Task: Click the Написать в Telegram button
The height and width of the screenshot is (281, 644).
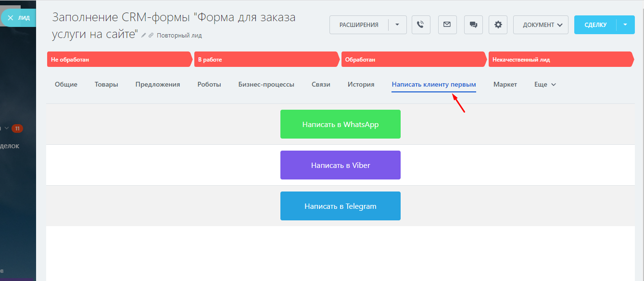Action: (x=341, y=206)
